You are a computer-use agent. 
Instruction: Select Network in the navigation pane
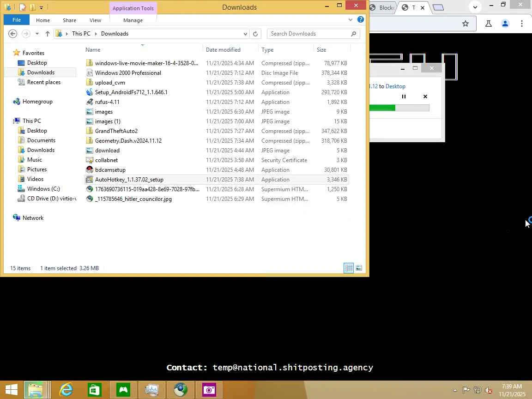33,218
